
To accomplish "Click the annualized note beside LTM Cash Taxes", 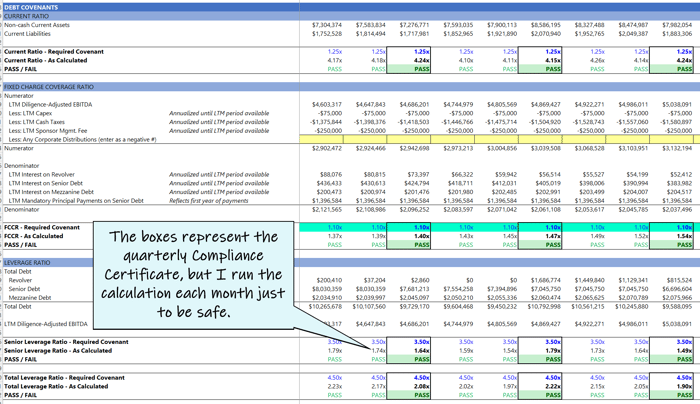I will [219, 121].
